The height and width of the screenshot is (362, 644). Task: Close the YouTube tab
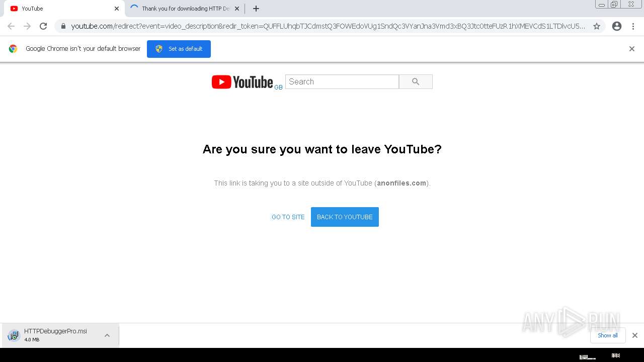tap(117, 9)
